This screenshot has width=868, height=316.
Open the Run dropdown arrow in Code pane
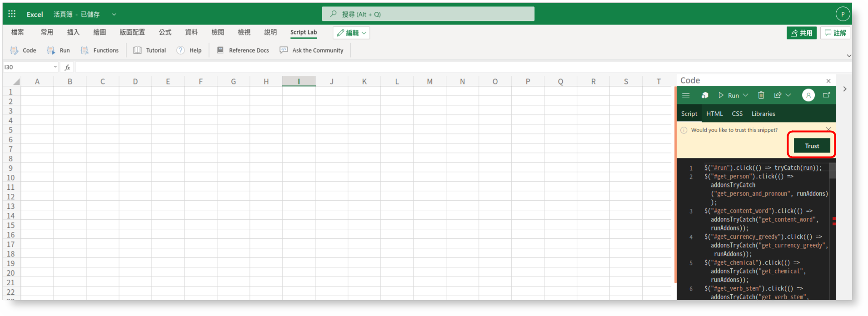pos(746,95)
